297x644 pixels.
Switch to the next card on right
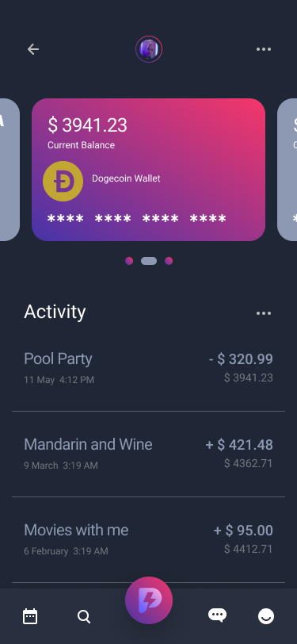(x=287, y=170)
